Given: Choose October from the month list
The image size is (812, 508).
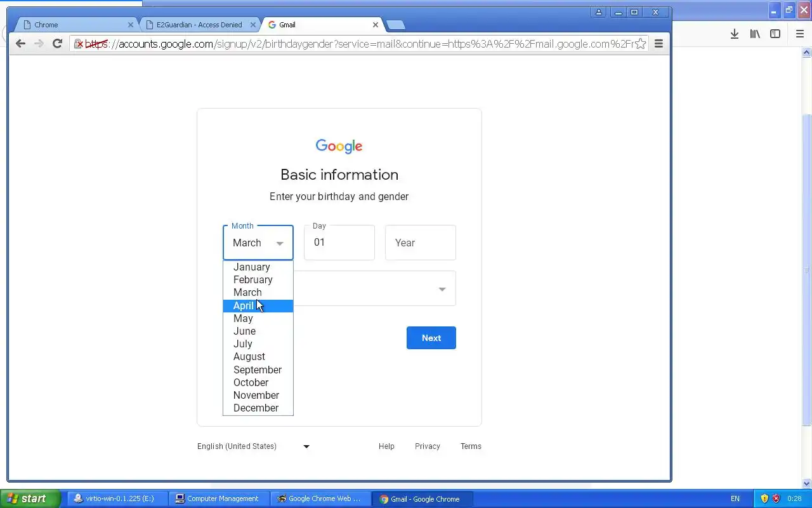Looking at the screenshot, I should click(x=258, y=382).
